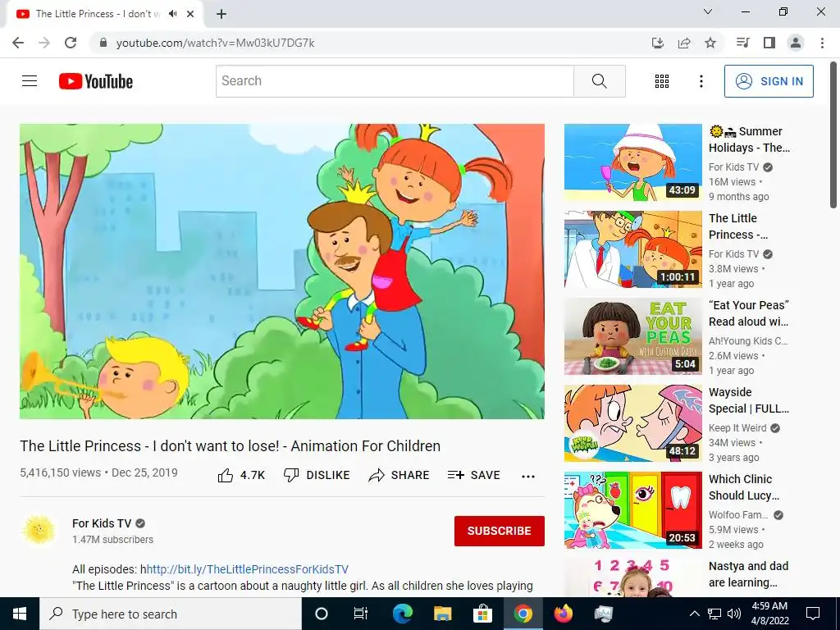Dislike the video
The width and height of the screenshot is (840, 630).
(x=317, y=475)
